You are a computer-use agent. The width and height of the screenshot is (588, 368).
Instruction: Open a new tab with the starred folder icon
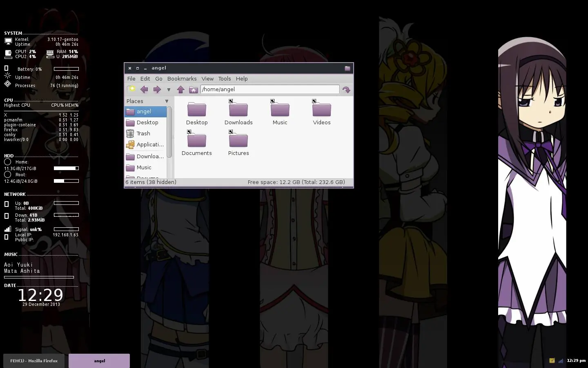tap(131, 90)
